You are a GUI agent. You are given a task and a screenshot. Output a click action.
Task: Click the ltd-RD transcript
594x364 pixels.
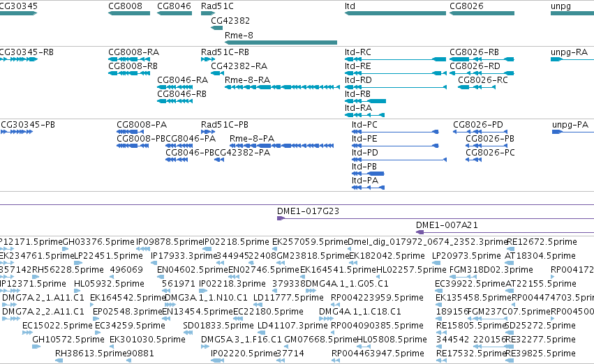[396, 87]
